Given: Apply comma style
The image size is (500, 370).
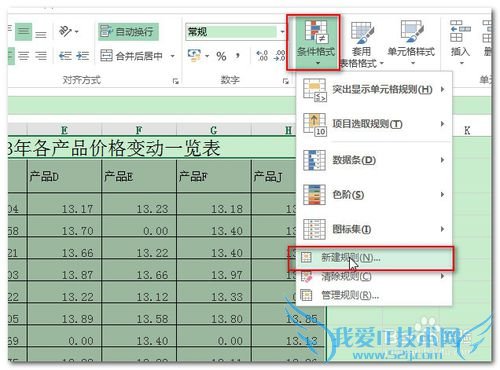Looking at the screenshot, I should [238, 55].
